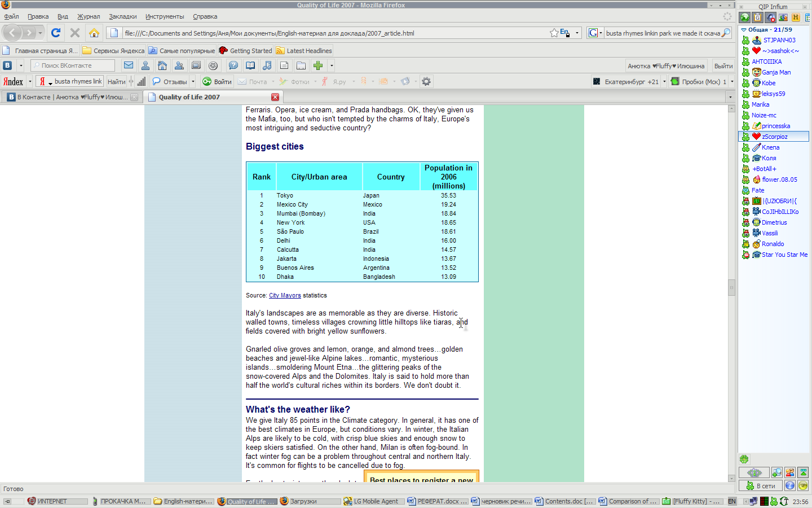The width and height of the screenshot is (812, 508).
Task: Focus the Поиск ВКонтакте search field
Action: pos(72,65)
